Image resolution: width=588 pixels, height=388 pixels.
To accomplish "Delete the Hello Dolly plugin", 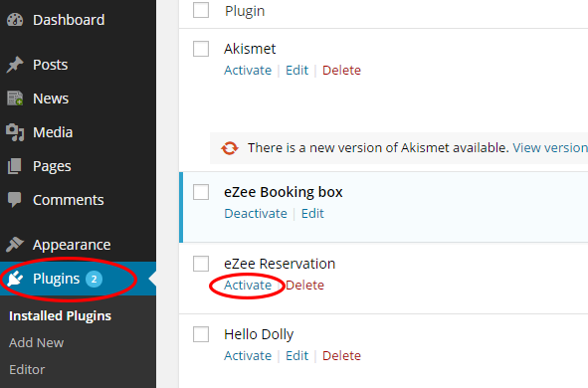I will tap(341, 356).
